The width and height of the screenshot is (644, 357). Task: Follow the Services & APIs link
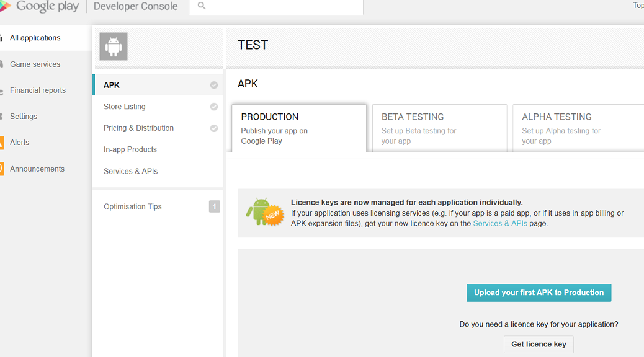(500, 223)
